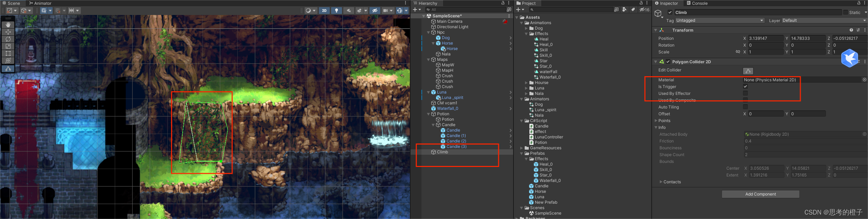Toggle Gizmos globe icon in Scene
This screenshot has height=219, width=868.
coord(400,11)
